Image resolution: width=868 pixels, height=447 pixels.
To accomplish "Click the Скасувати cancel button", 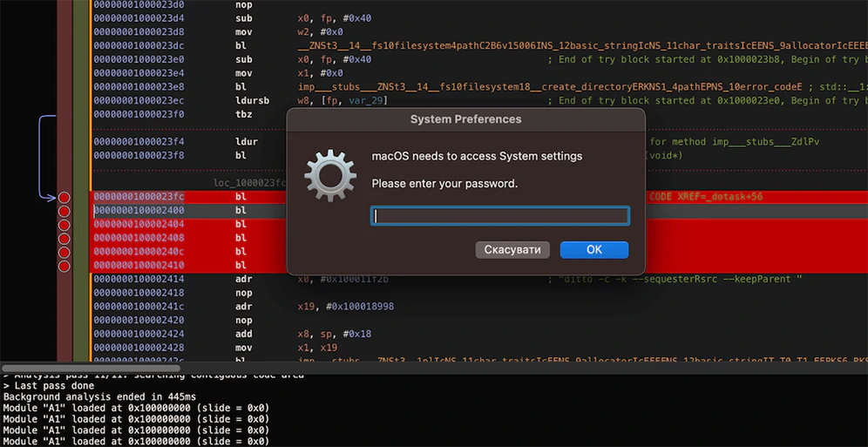I will click(513, 250).
